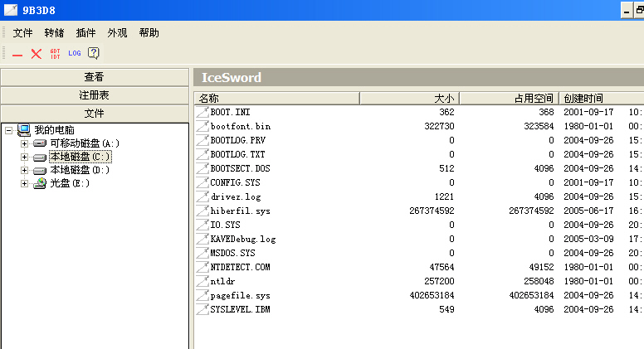The width and height of the screenshot is (644, 349).
Task: Click the file icon of BOOTSECT.DOS
Action: (x=202, y=168)
